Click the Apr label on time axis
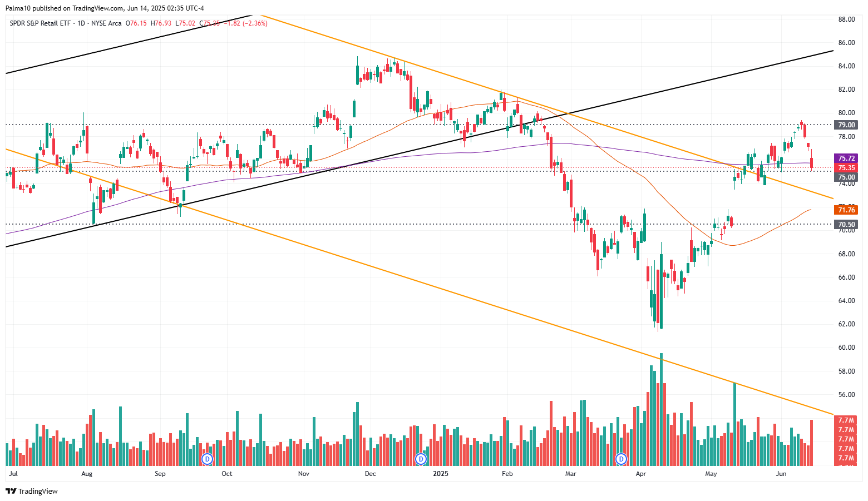Image resolution: width=868 pixels, height=501 pixels. (x=641, y=474)
